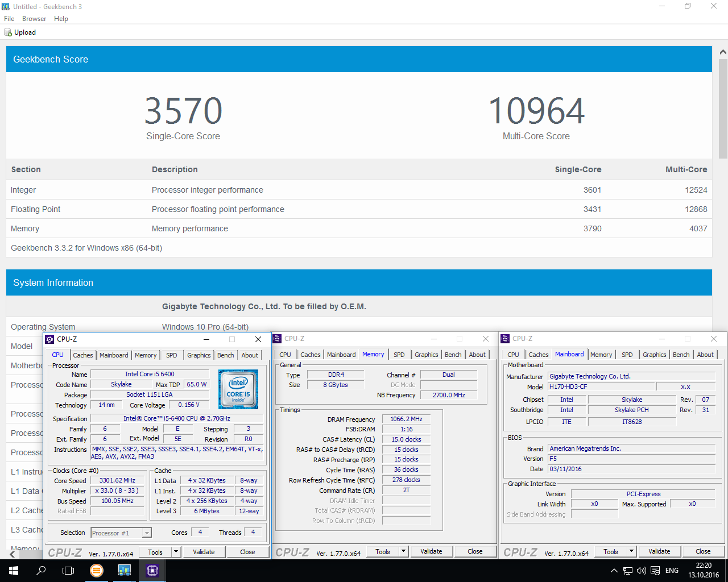This screenshot has height=582, width=728.
Task: Click the Multiplier value x 33.0
Action: pos(117,490)
